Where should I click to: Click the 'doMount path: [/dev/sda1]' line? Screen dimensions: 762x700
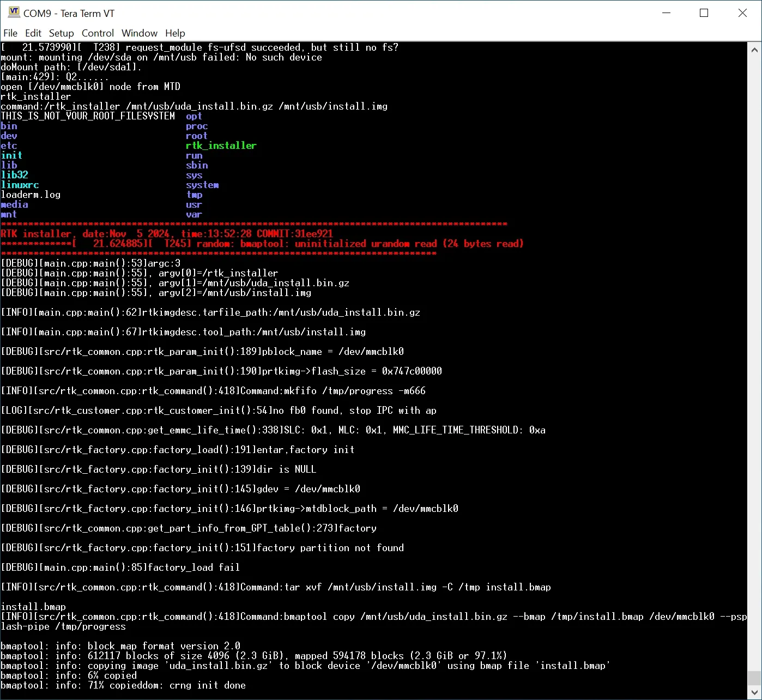pyautogui.click(x=71, y=67)
